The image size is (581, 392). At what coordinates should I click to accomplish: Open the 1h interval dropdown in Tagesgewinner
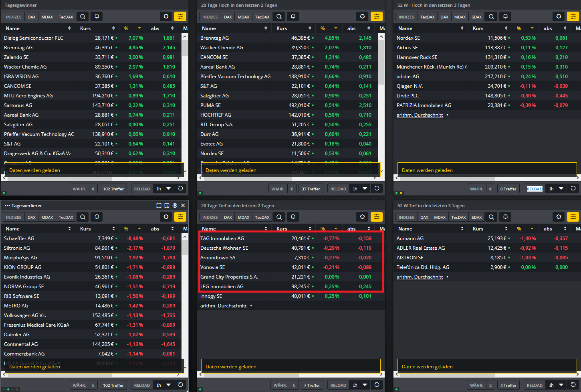pyautogui.click(x=163, y=188)
